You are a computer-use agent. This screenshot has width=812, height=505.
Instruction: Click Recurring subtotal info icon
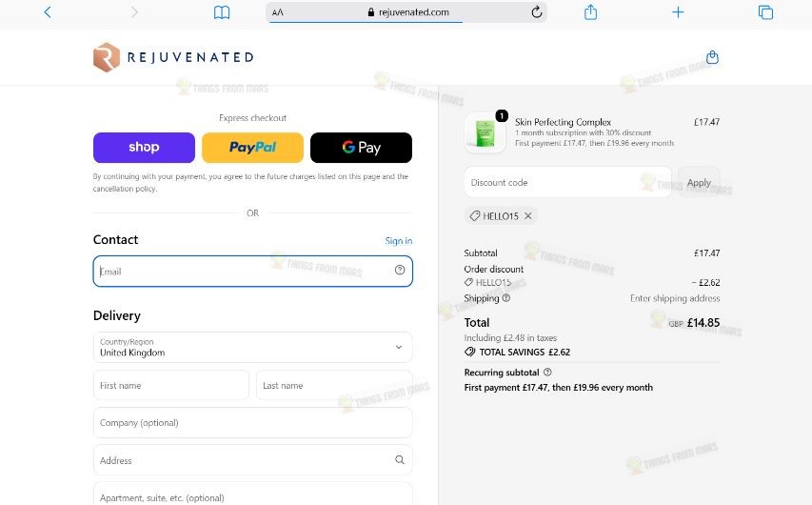click(548, 373)
